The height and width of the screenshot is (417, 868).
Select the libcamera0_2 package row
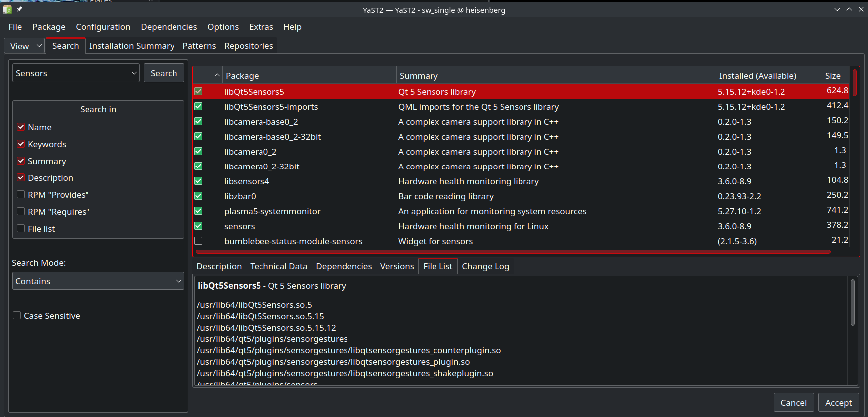521,151
